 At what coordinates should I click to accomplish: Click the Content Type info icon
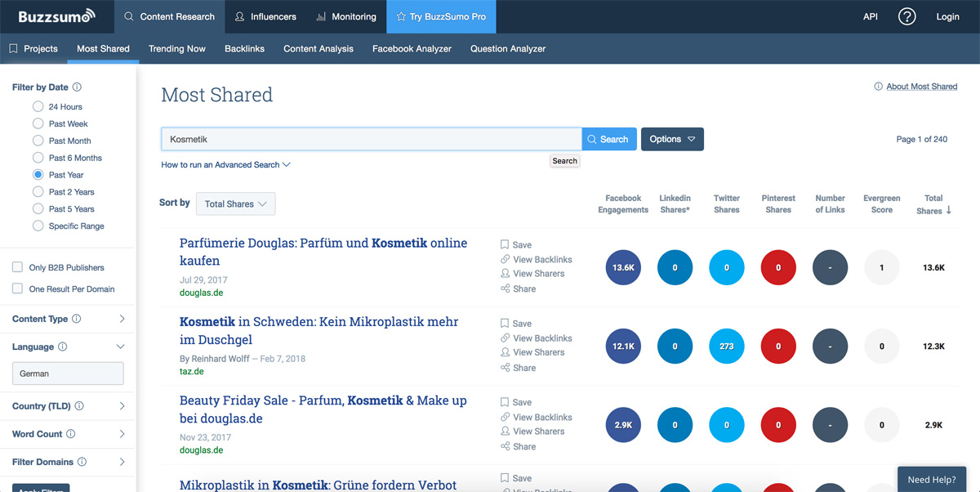click(77, 320)
